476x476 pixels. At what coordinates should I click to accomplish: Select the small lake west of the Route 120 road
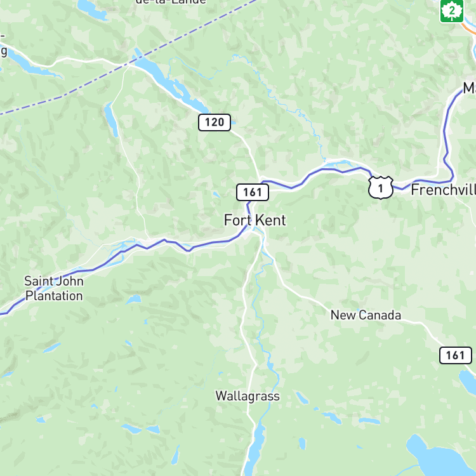point(111,119)
